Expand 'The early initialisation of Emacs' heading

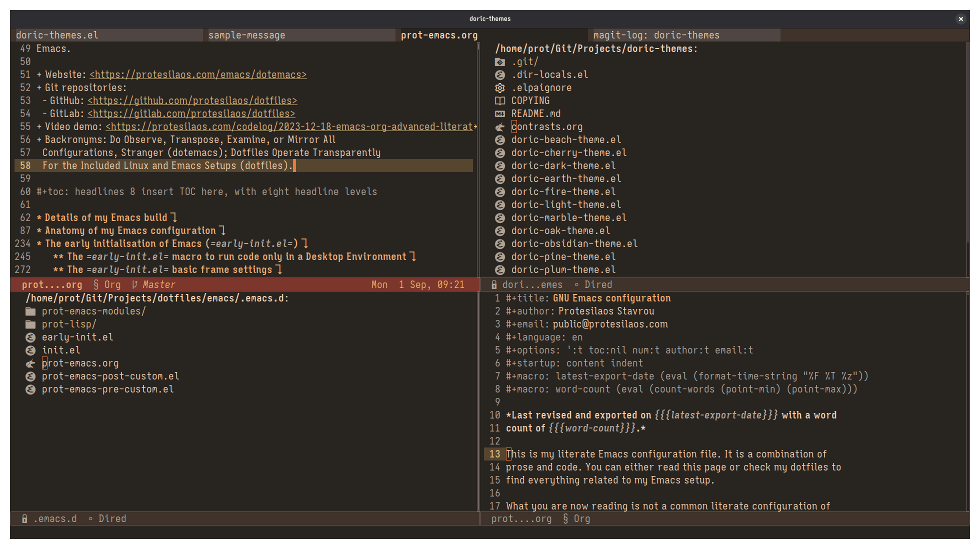click(305, 244)
